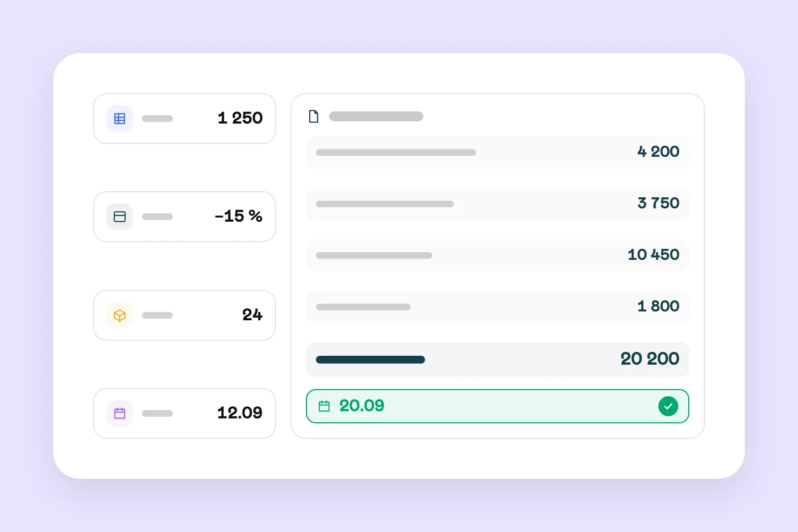Click the document icon in panel header

(x=314, y=116)
